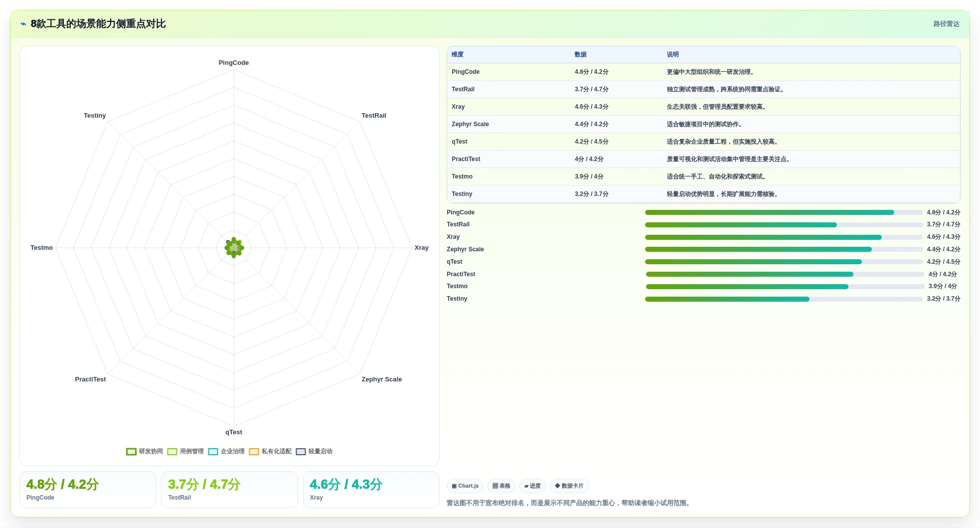Click the 3.2分 / 3.7分 value beside the Testiny bar
This screenshot has height=528, width=980.
click(944, 299)
